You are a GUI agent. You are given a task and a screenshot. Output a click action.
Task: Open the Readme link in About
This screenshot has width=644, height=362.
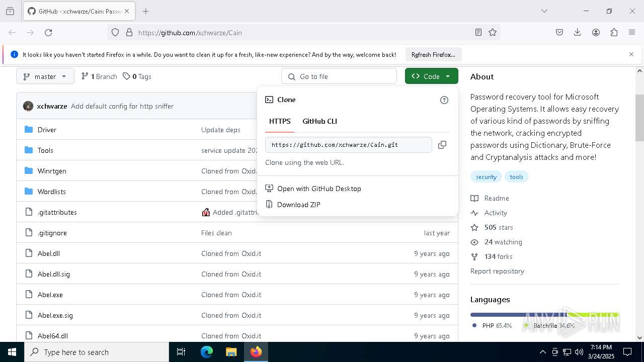[497, 198]
